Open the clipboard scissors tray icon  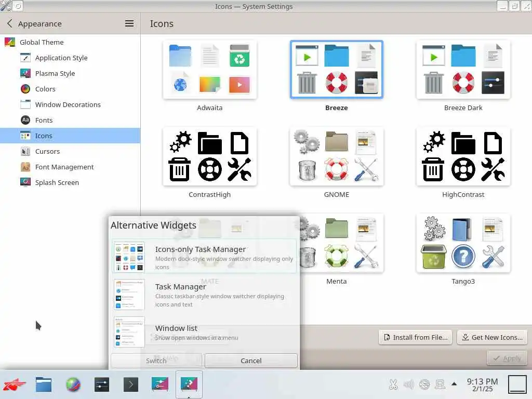click(x=393, y=384)
